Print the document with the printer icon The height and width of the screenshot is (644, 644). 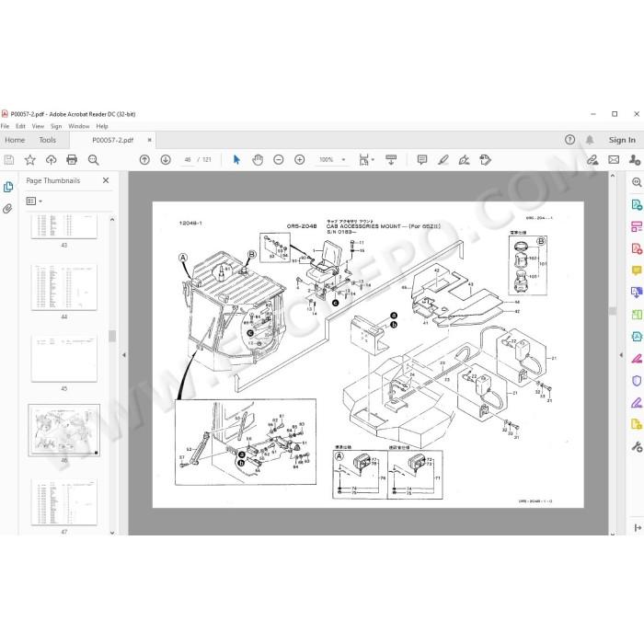[x=72, y=160]
